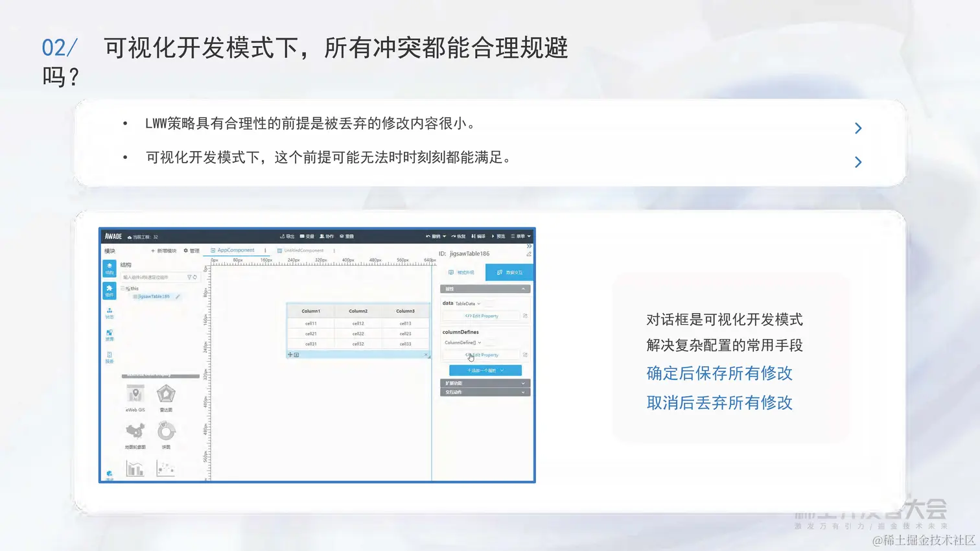
Task: Click the 预览 preview play button
Action: click(x=498, y=237)
